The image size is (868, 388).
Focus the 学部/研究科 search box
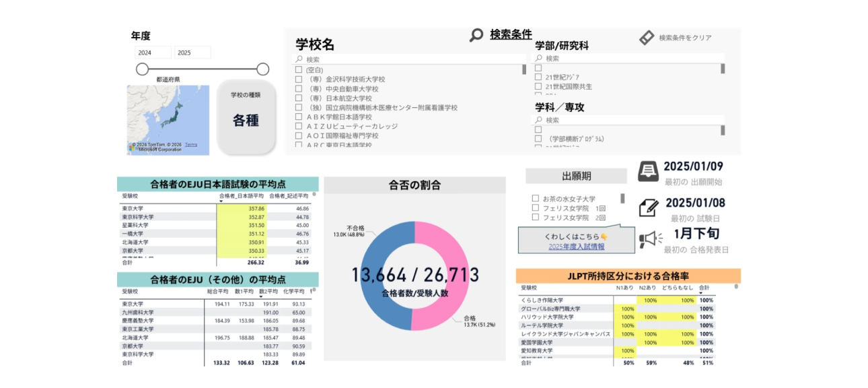click(629, 59)
